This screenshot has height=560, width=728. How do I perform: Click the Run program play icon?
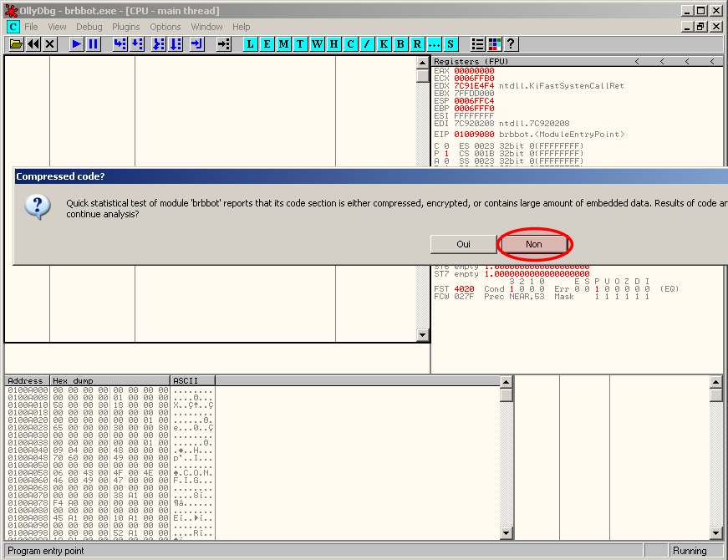pos(76,44)
